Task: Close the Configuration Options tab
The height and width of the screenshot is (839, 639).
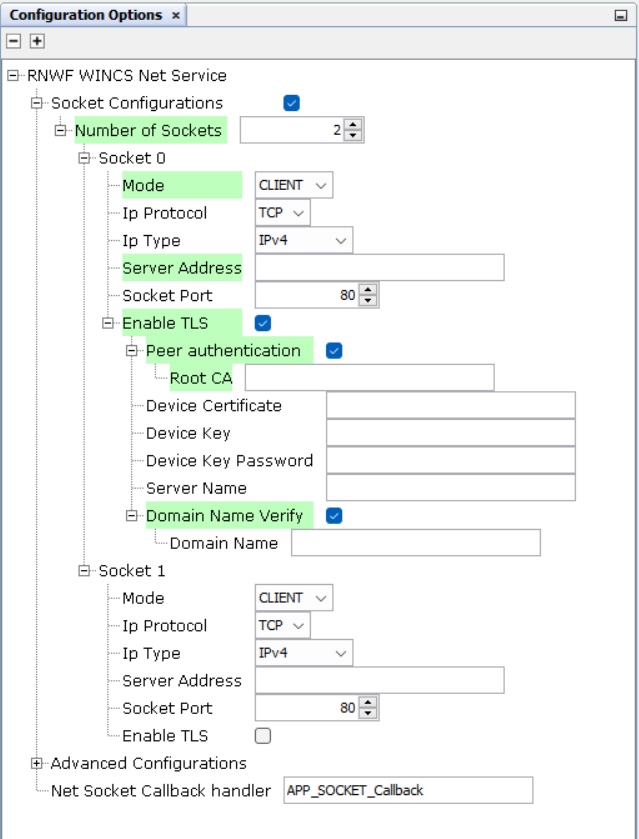Action: [176, 15]
